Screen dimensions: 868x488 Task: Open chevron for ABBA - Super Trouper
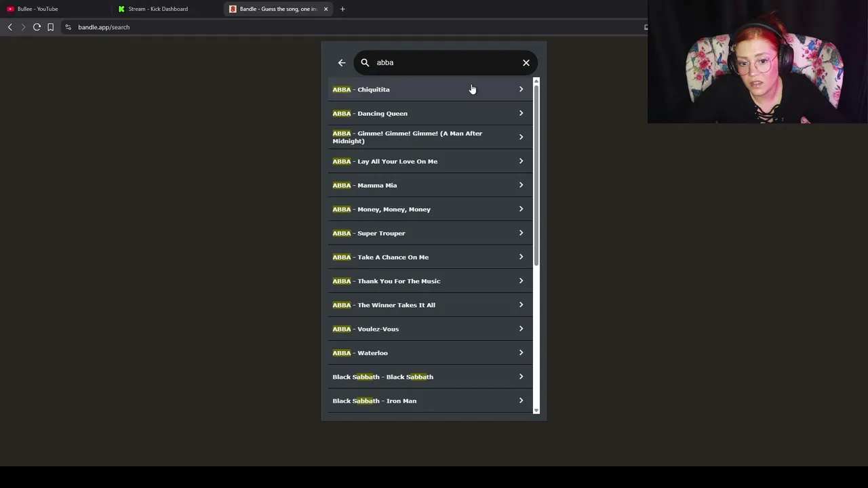point(521,233)
